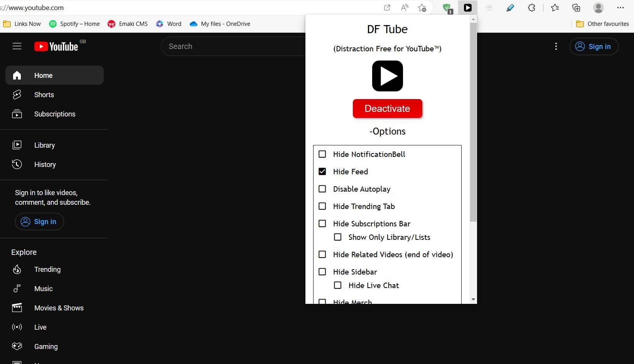Click the popup scrollbar down arrow

[473, 300]
